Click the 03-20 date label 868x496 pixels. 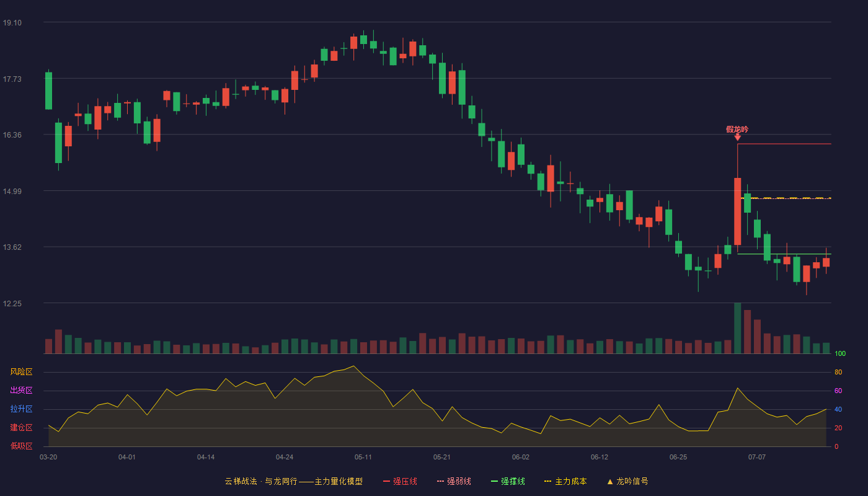(48, 457)
